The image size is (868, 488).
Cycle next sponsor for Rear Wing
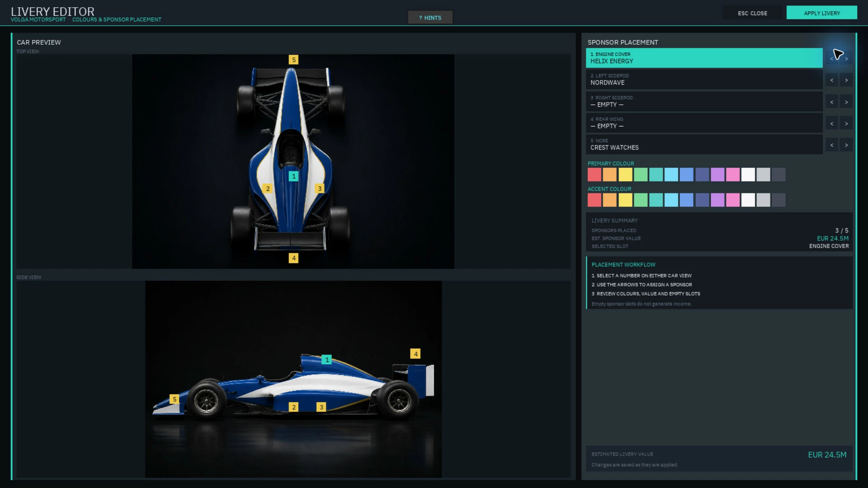coord(846,123)
